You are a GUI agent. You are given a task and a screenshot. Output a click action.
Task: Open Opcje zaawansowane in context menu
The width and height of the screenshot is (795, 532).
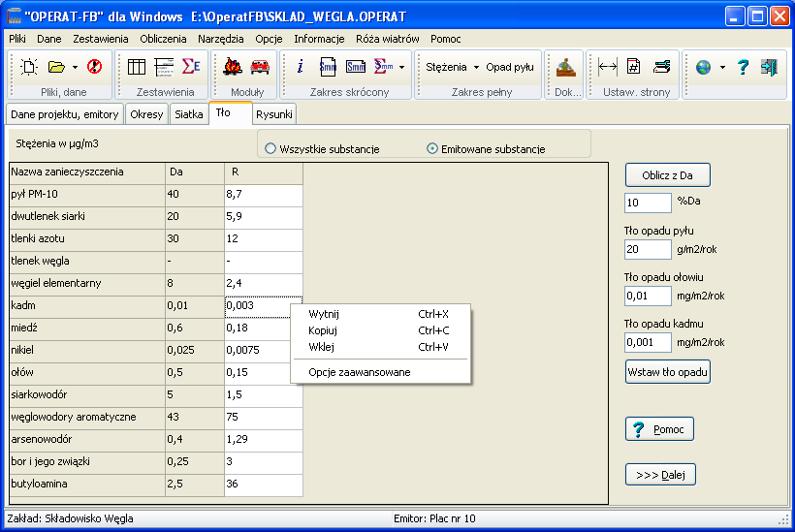(381, 372)
